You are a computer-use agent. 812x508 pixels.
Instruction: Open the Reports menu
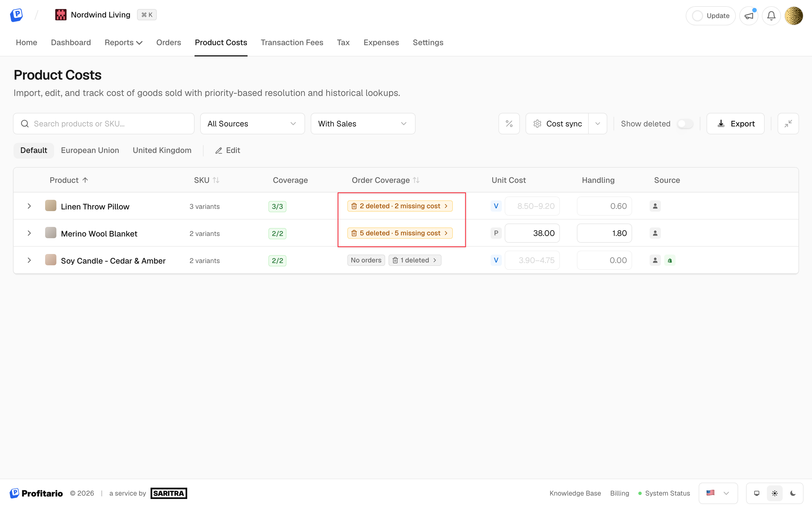pos(123,42)
